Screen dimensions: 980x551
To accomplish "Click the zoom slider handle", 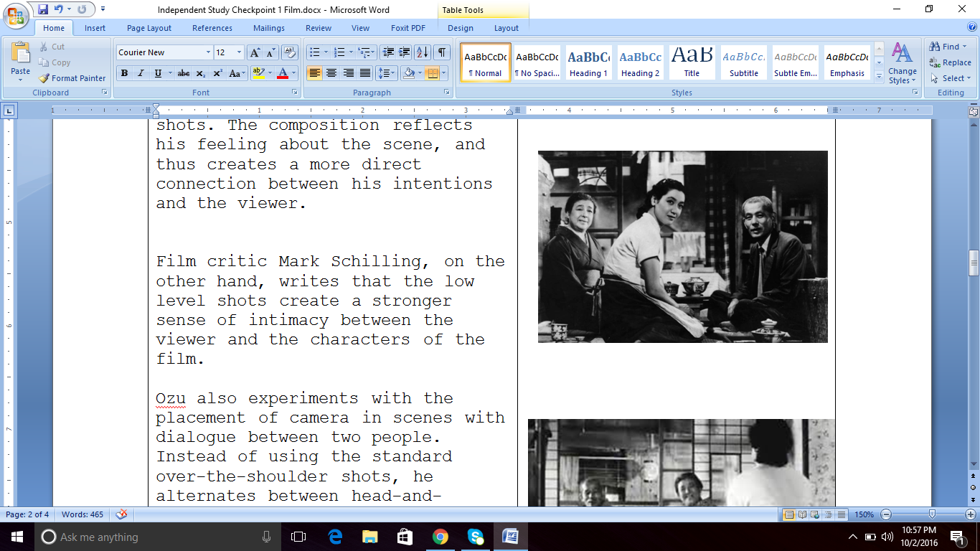I will 932,514.
